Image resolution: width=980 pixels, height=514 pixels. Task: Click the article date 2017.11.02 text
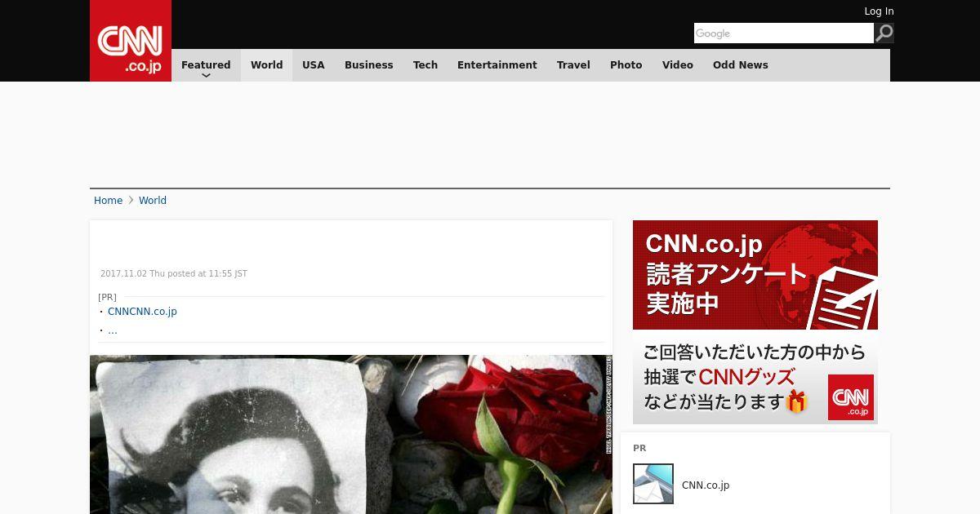174,274
